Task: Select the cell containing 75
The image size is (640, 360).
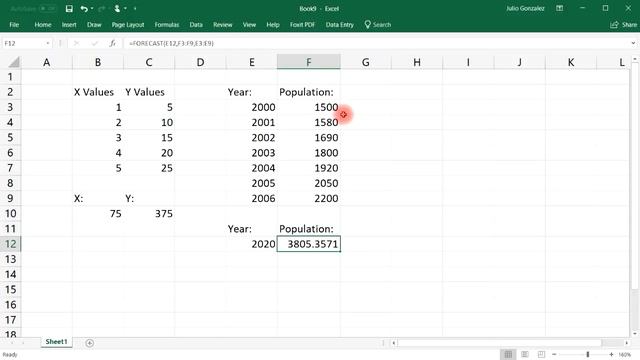Action: point(98,213)
